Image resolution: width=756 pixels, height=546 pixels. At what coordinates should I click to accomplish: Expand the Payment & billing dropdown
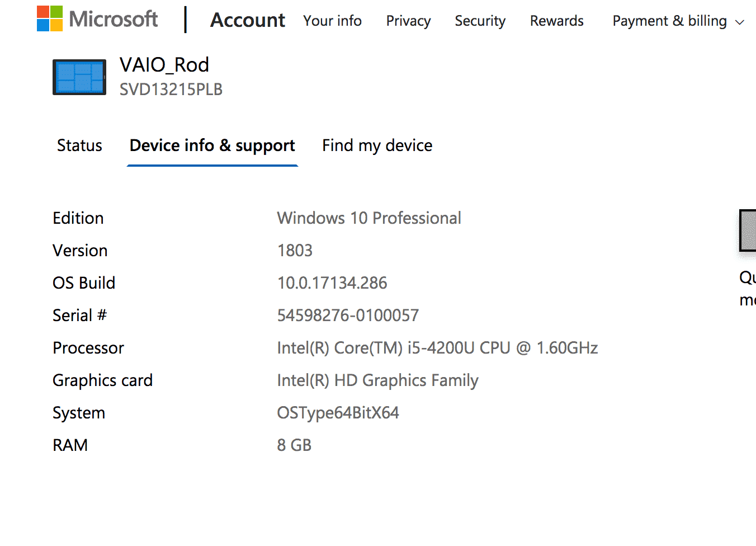click(678, 21)
